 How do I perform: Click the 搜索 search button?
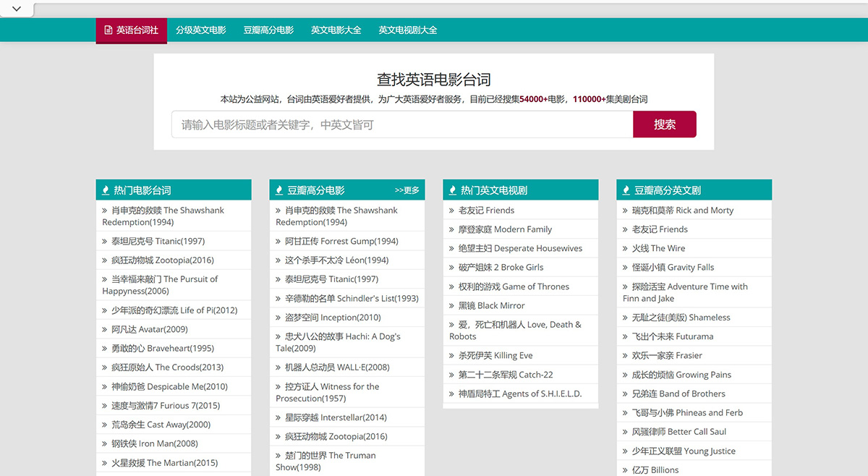[x=664, y=124]
